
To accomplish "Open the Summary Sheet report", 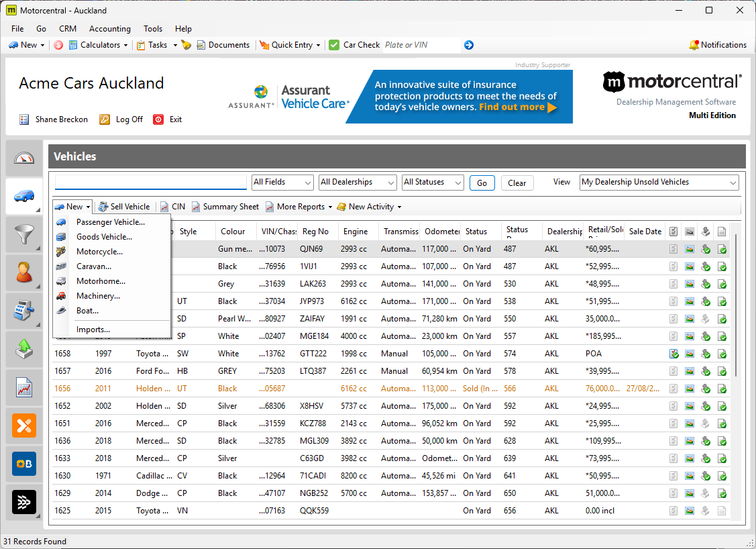I will (225, 207).
